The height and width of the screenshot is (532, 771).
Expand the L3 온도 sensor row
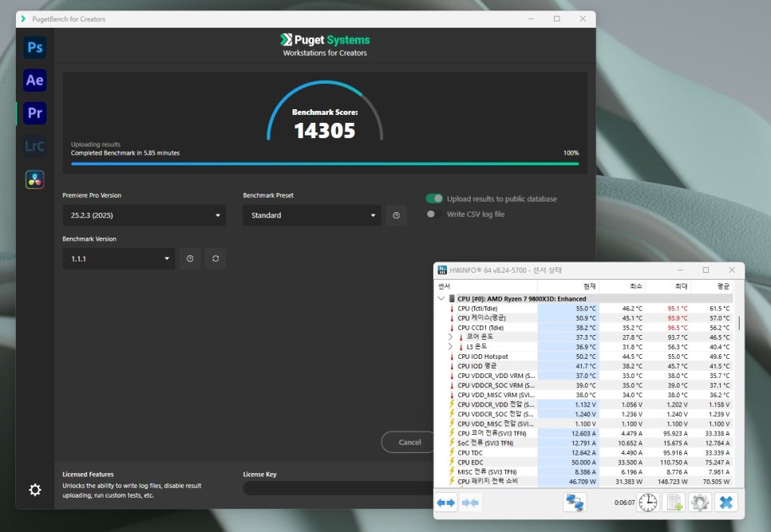click(x=450, y=347)
